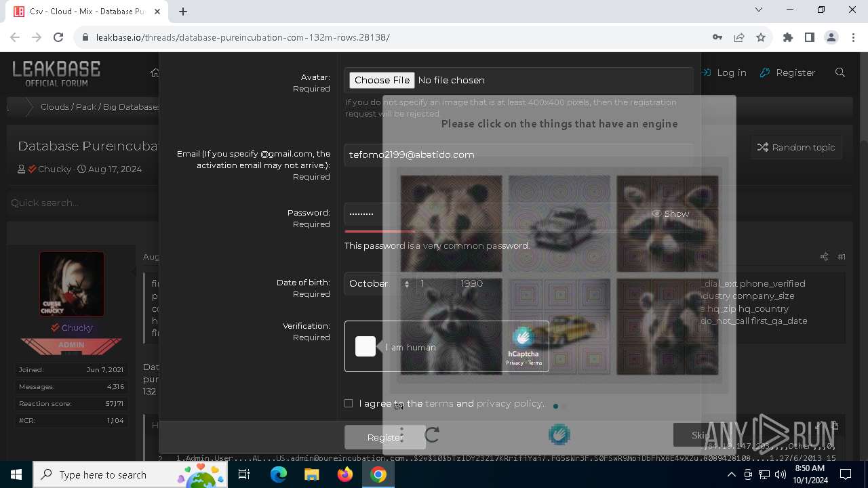Open tab search dropdown chevron

click(x=759, y=10)
